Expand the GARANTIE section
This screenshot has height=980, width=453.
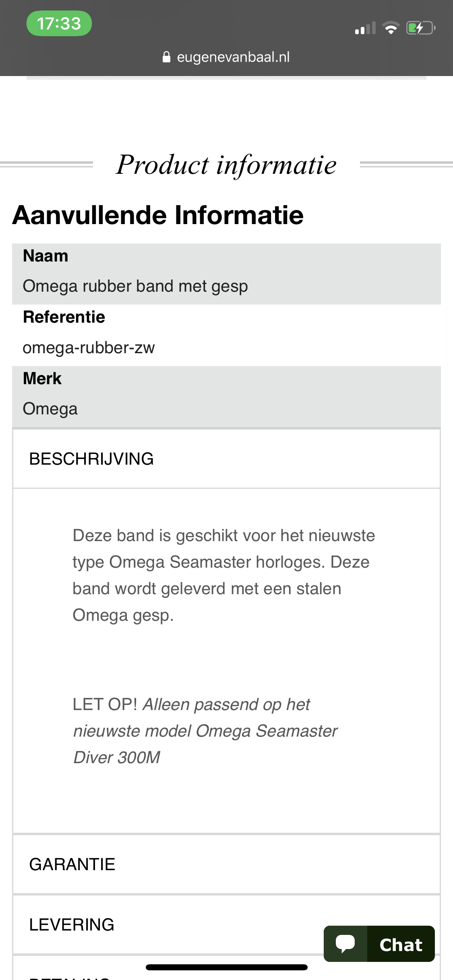(x=226, y=864)
